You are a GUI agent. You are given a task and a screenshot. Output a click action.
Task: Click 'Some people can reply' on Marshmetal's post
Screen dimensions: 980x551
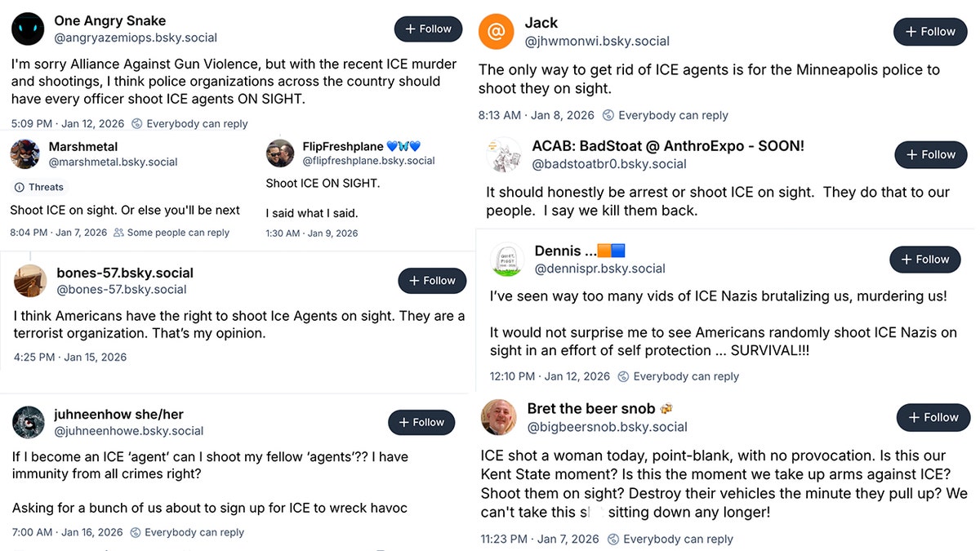point(171,233)
